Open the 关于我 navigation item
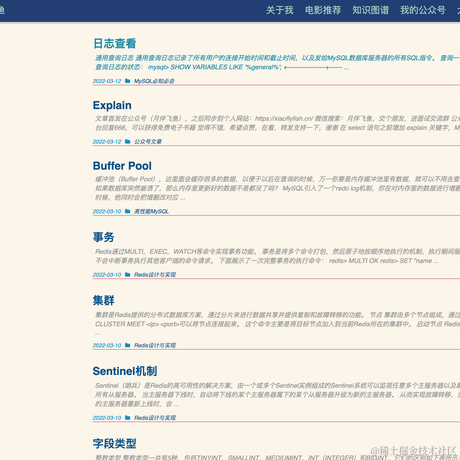Viewport: 460px width, 460px height. [x=279, y=10]
